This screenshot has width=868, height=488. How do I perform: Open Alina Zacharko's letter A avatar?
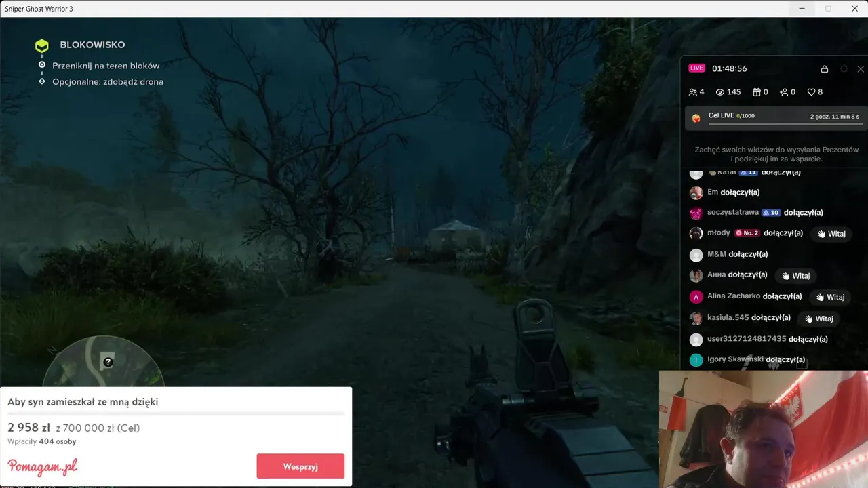point(696,298)
